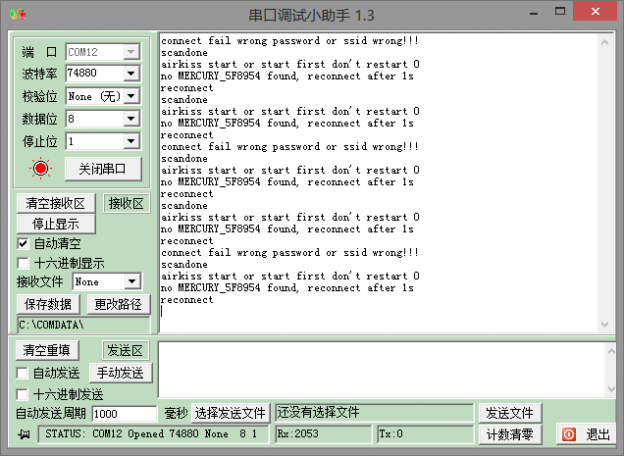Open the 校验位 None parity dropdown

[131, 96]
